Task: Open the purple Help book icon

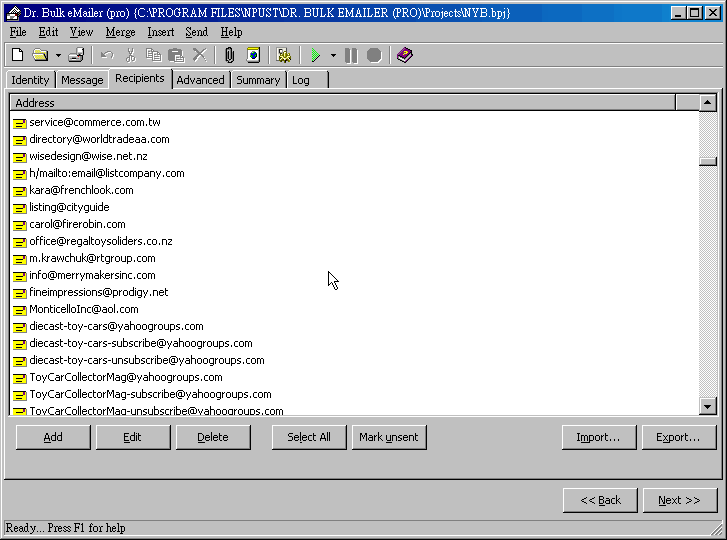Action: coord(405,55)
